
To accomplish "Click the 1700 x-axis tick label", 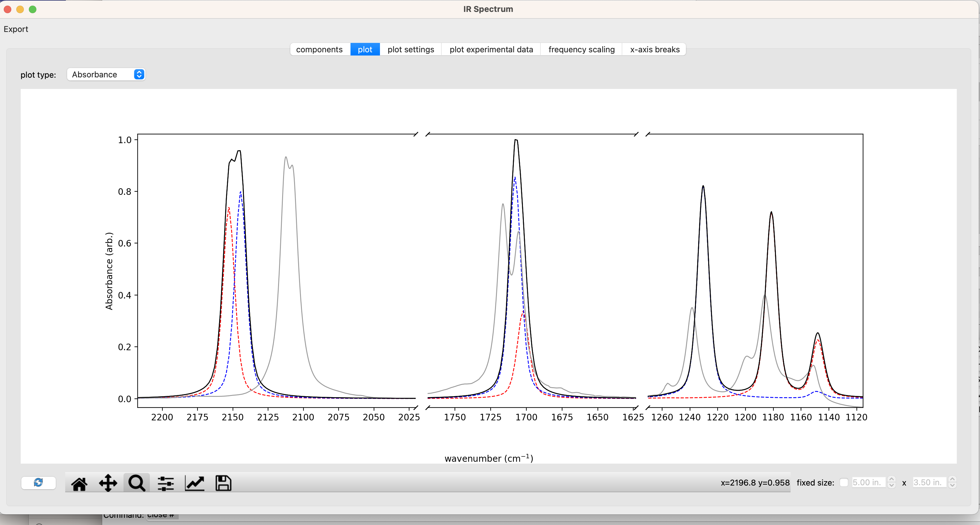I will [526, 417].
